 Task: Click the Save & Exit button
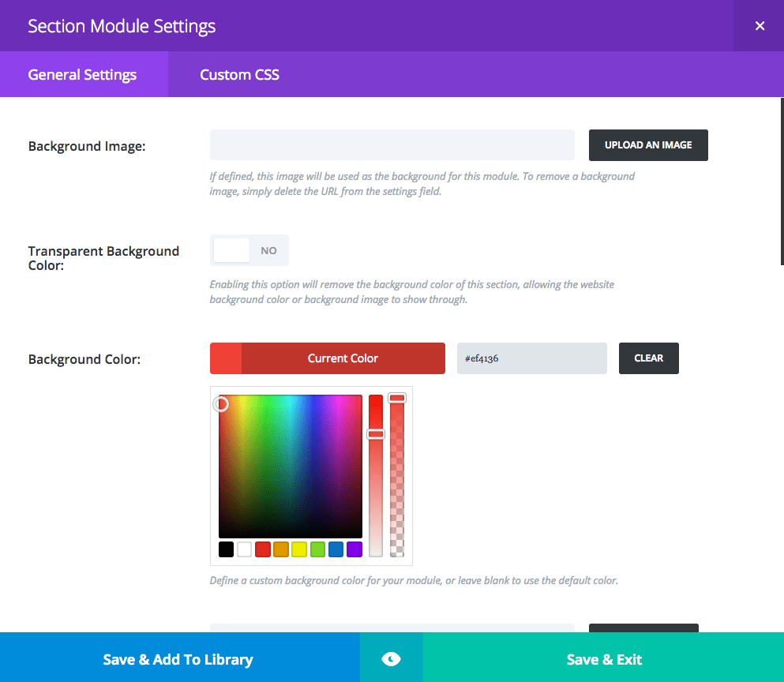(x=604, y=659)
